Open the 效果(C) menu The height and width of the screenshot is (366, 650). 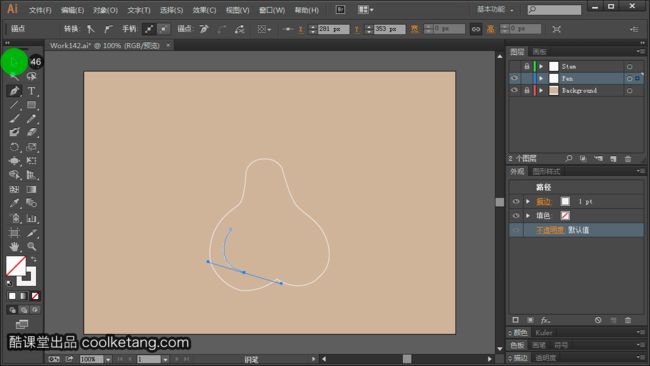click(204, 10)
